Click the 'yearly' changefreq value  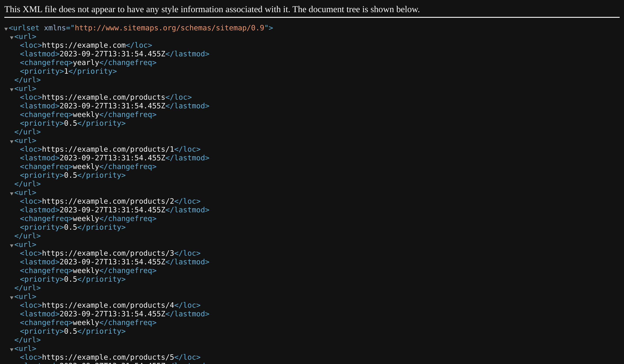coord(86,63)
